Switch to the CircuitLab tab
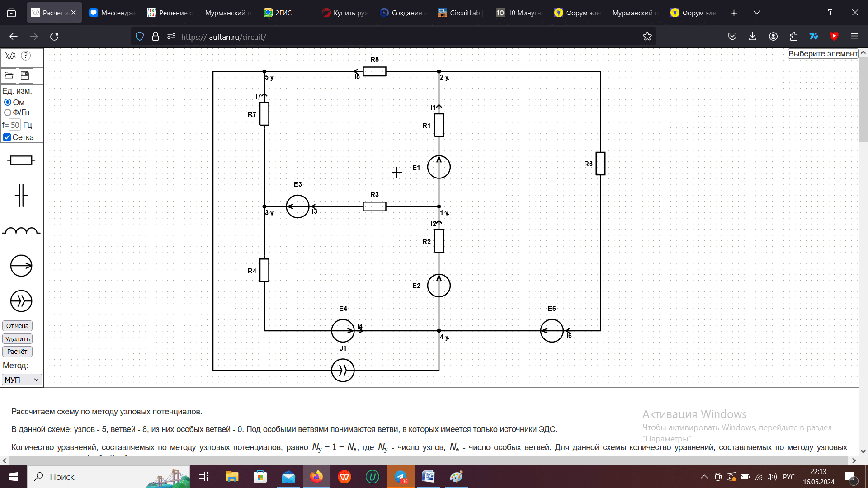The image size is (868, 488). (x=461, y=13)
